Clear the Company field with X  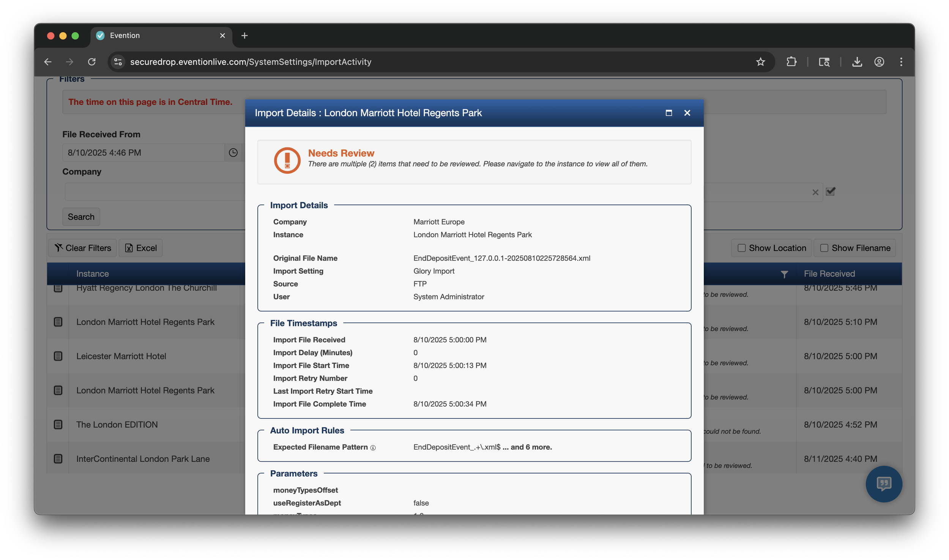[x=815, y=192]
